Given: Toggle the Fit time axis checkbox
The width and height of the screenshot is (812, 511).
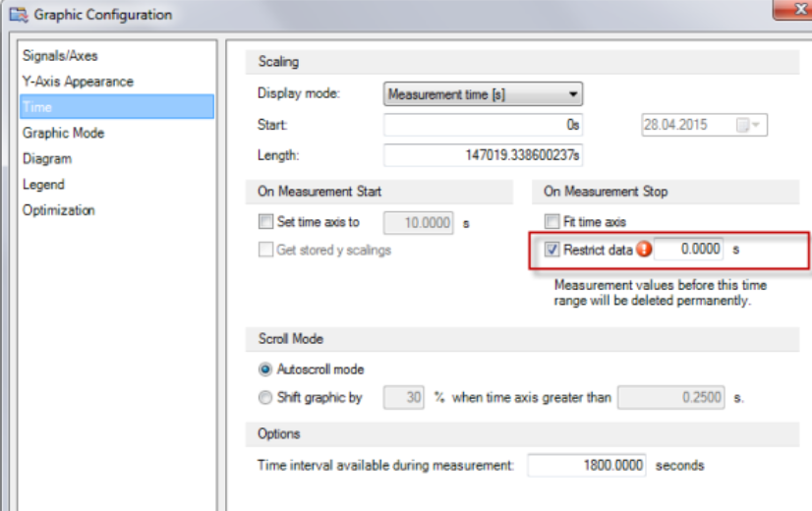Looking at the screenshot, I should point(551,222).
